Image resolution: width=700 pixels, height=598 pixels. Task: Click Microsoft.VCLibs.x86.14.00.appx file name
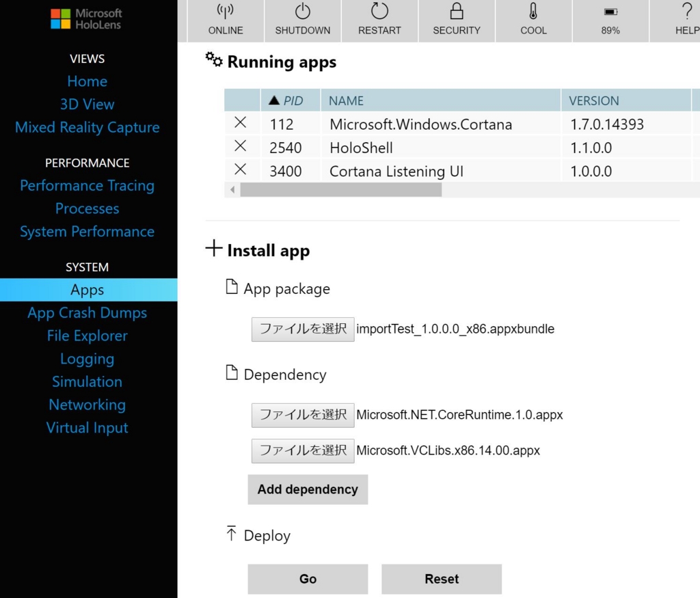[448, 451]
